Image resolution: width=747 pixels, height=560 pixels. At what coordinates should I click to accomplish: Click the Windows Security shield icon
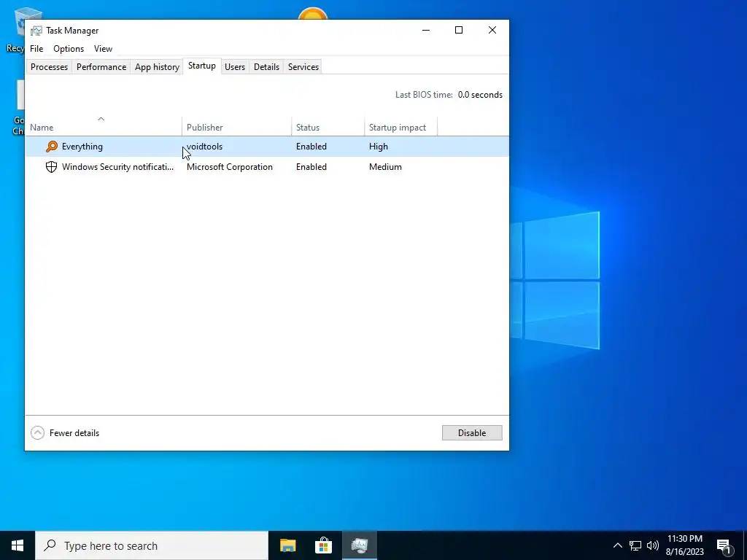pyautogui.click(x=52, y=167)
